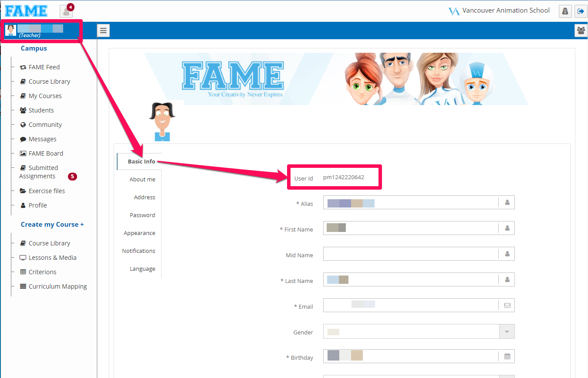Open Course Library under Campus
Image resolution: width=588 pixels, height=378 pixels.
(45, 82)
